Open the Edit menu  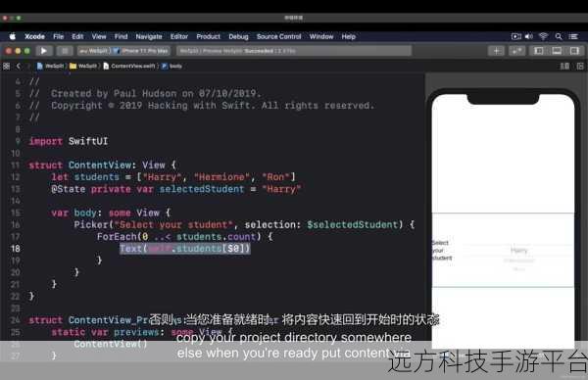pos(77,36)
